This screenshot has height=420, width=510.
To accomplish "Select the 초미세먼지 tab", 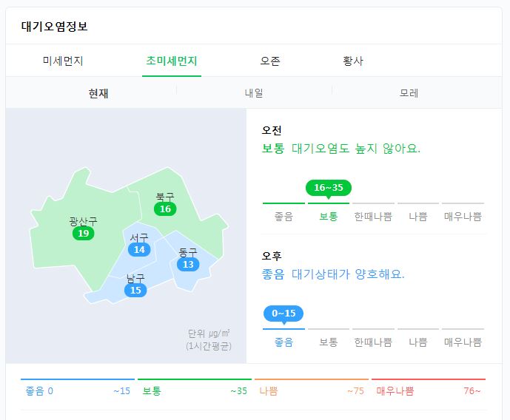I will [x=172, y=61].
